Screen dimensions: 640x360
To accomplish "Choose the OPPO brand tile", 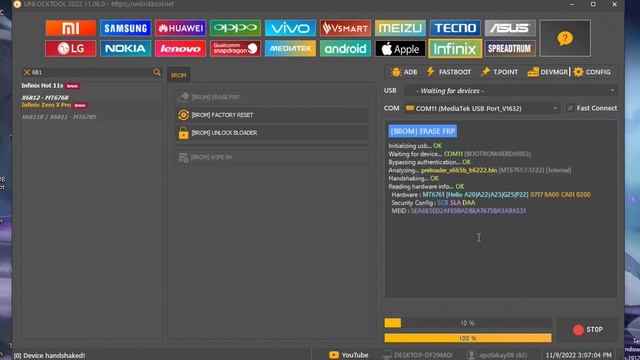I will [236, 28].
